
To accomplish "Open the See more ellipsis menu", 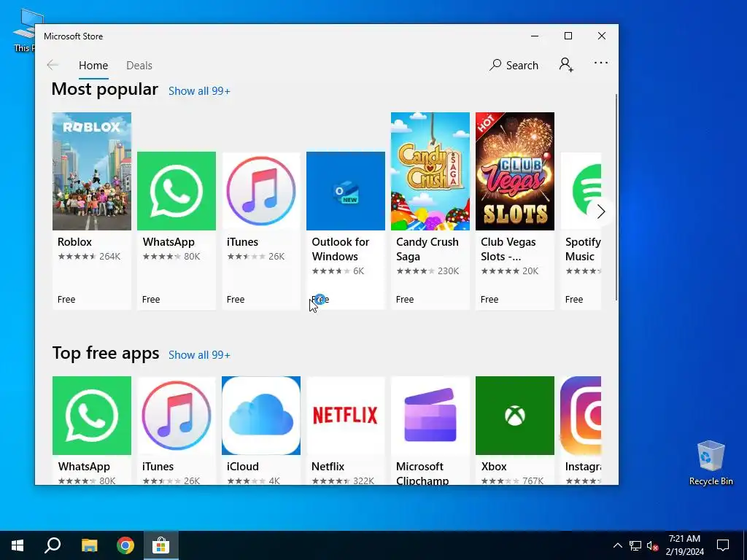I will pos(601,63).
